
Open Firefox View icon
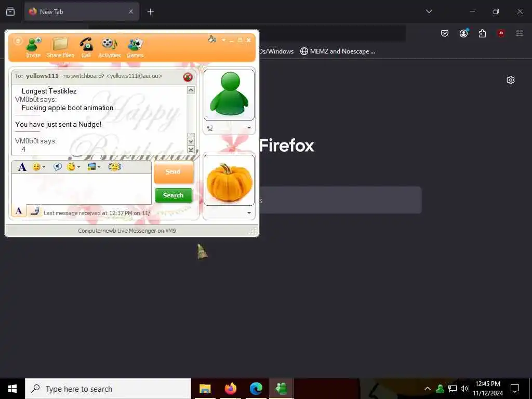10,11
